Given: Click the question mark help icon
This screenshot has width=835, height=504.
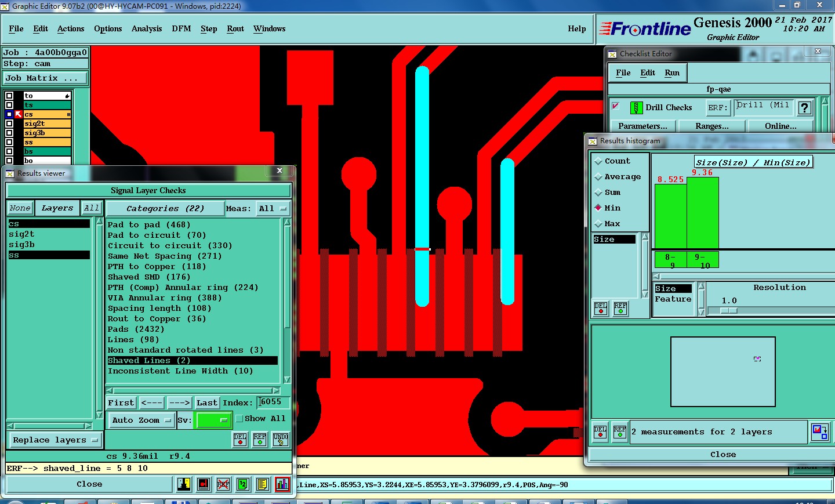Looking at the screenshot, I should (x=804, y=108).
